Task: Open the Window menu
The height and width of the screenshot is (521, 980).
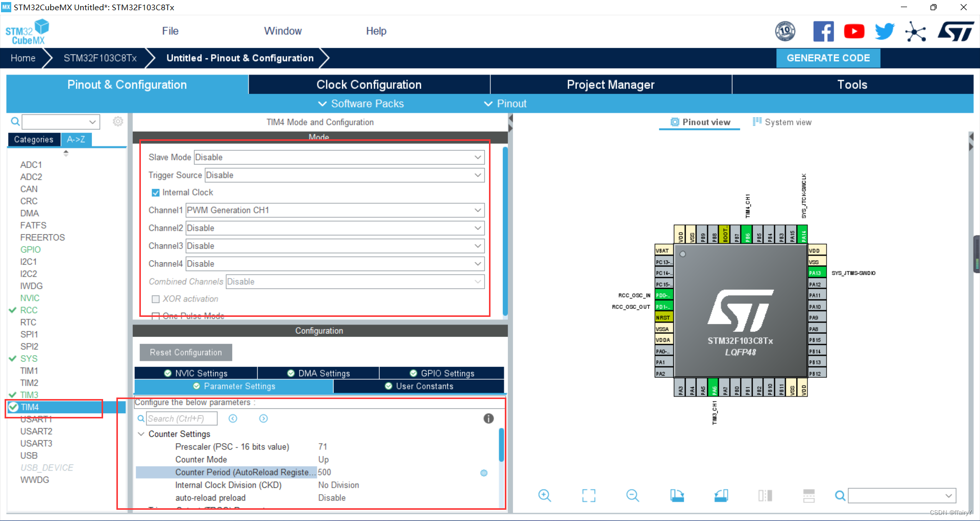Action: [x=283, y=31]
